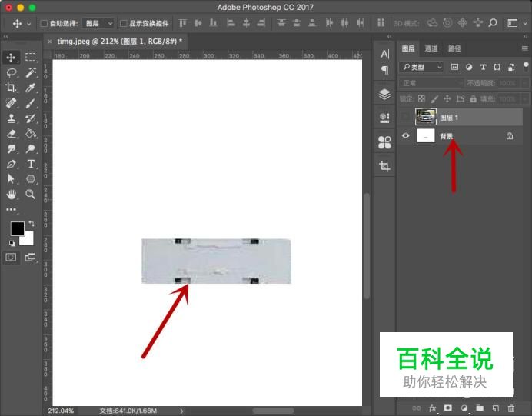
Task: Open the Layers collapsed panel icon
Action: tap(384, 95)
